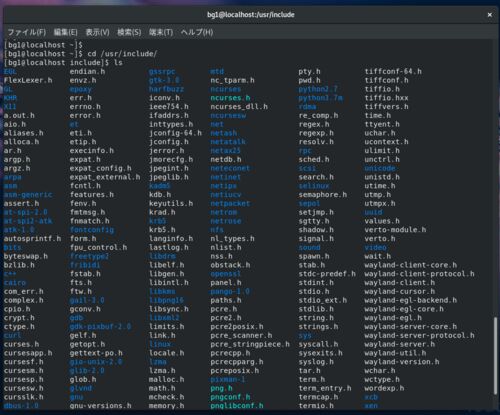Click tiffio.hxx file name

pos(386,98)
